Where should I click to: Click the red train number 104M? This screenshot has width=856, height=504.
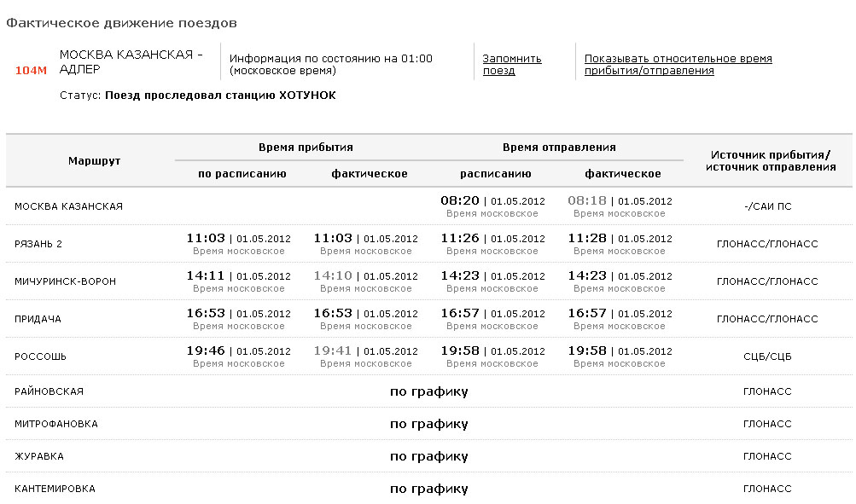coord(31,70)
